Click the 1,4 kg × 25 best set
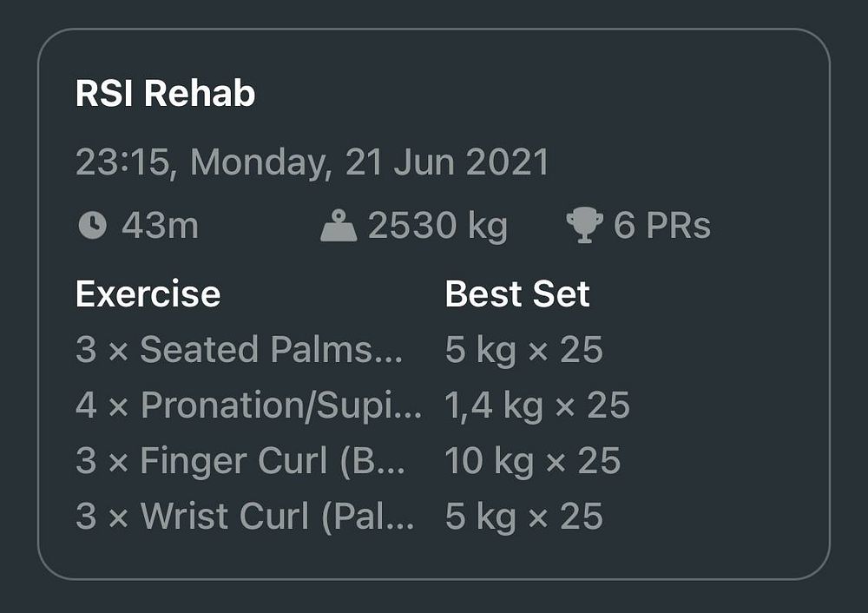The height and width of the screenshot is (613, 868). coord(537,405)
